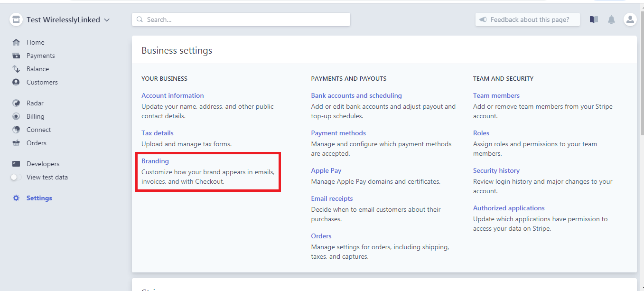Open Balance via its arrows icon
The image size is (644, 291).
point(16,69)
